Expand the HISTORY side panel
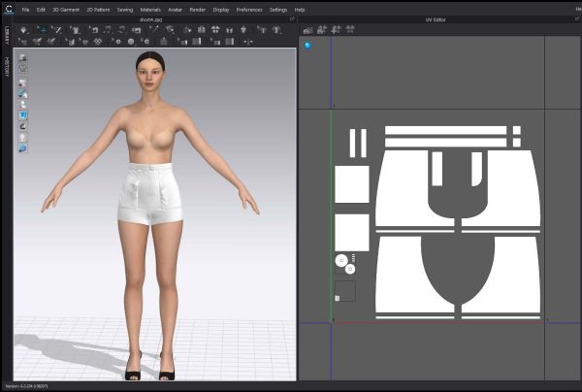 tap(6, 66)
